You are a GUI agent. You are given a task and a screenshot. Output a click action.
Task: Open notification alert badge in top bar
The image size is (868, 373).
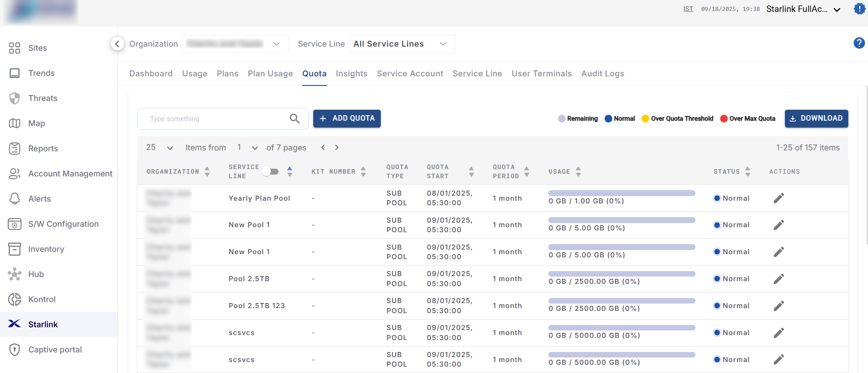pos(859,9)
